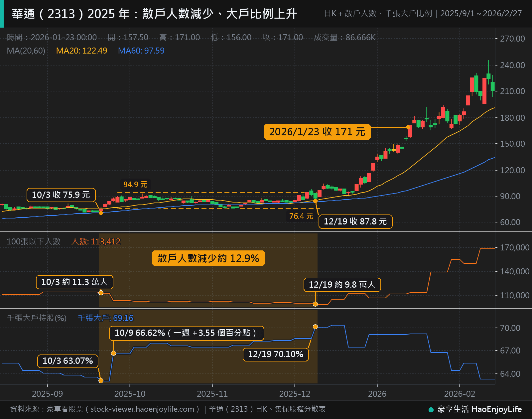Click the 120.00 price axis label

coord(513,170)
